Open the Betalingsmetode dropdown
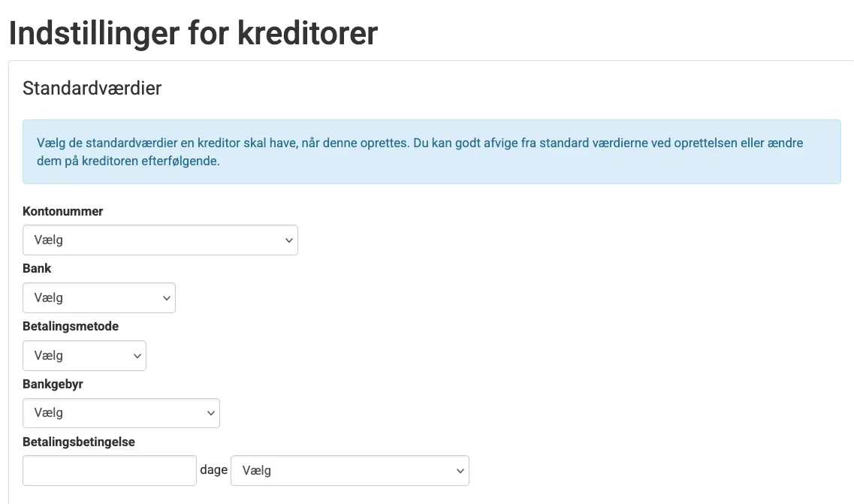854x504 pixels. pos(84,355)
